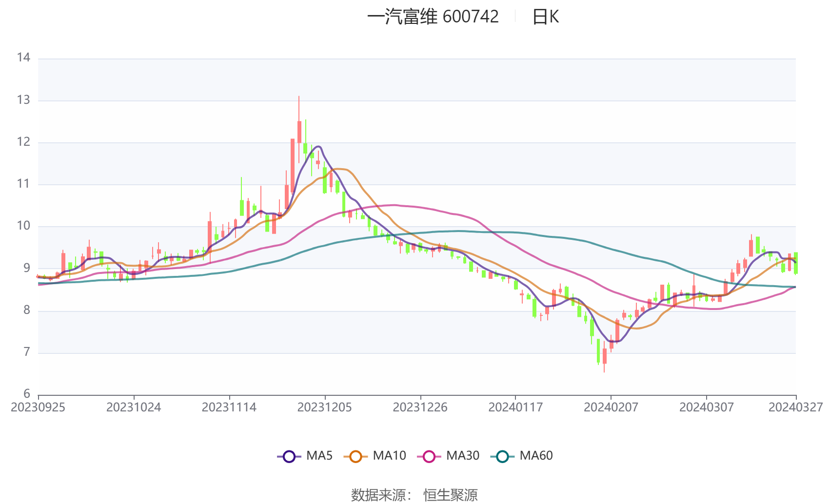The width and height of the screenshot is (829, 504).
Task: Click y-axis value 12
Action: (x=23, y=142)
